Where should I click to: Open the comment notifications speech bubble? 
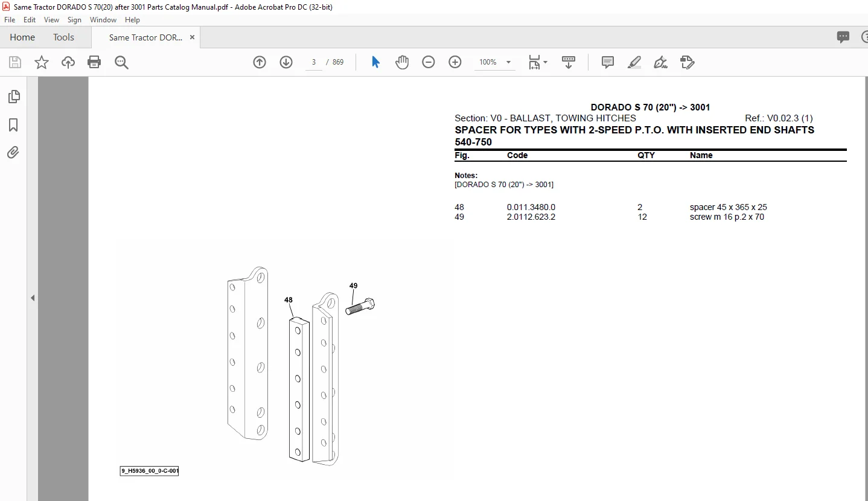tap(843, 37)
